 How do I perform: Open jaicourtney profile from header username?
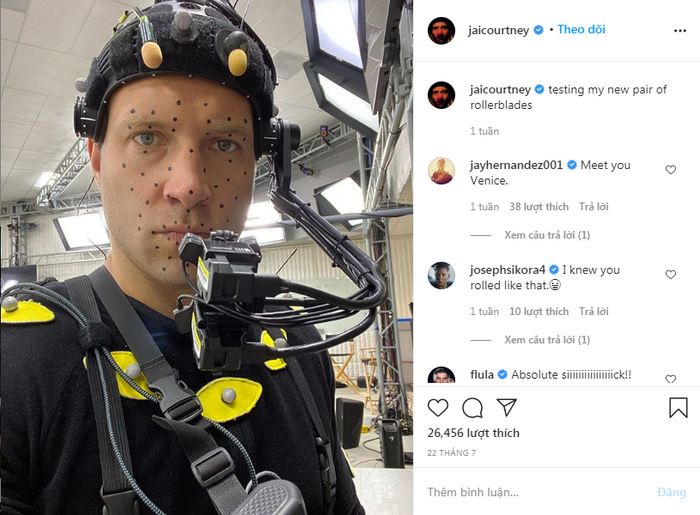coord(498,30)
